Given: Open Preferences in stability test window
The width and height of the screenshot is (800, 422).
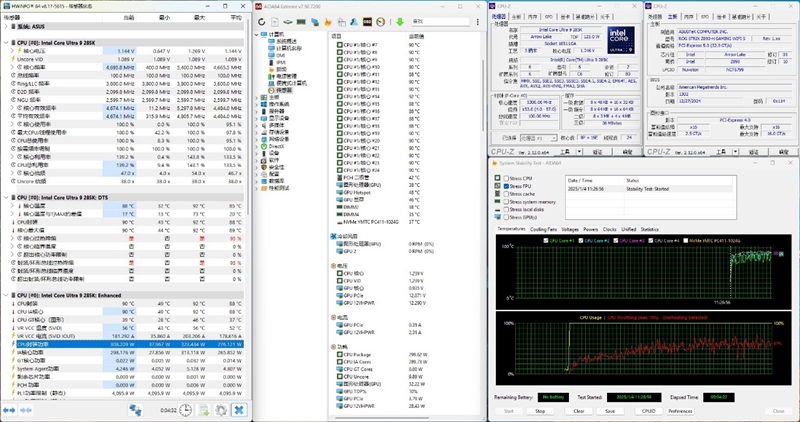Looking at the screenshot, I should point(680,411).
